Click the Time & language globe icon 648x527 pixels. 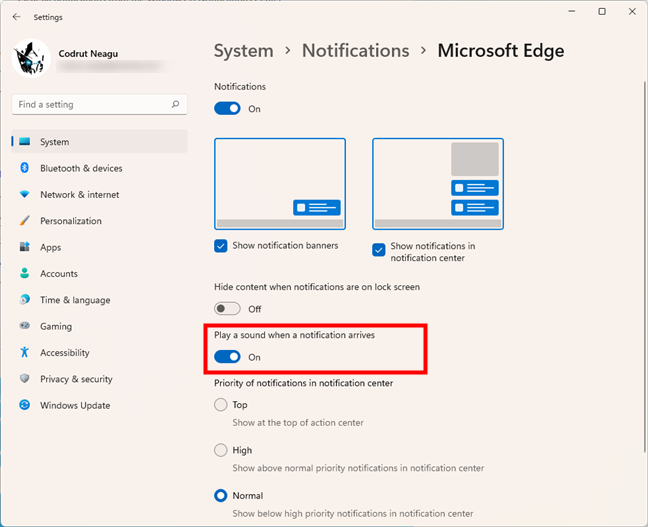(24, 299)
